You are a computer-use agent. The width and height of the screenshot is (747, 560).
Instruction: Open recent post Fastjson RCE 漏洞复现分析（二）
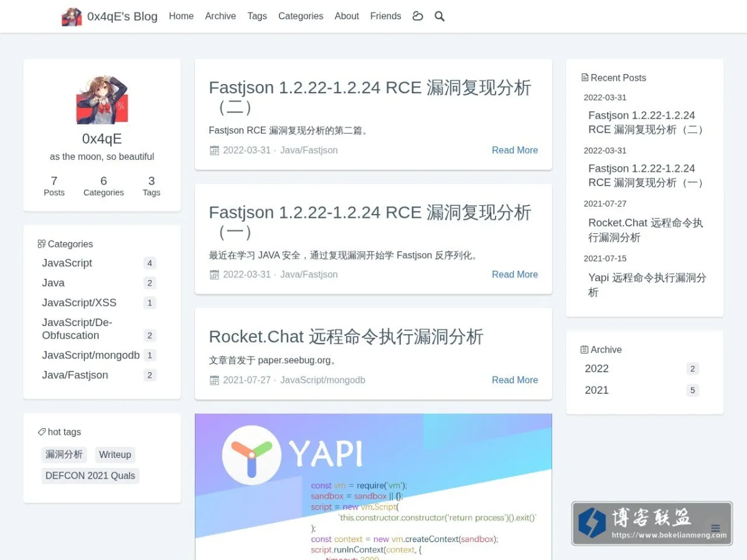point(647,123)
